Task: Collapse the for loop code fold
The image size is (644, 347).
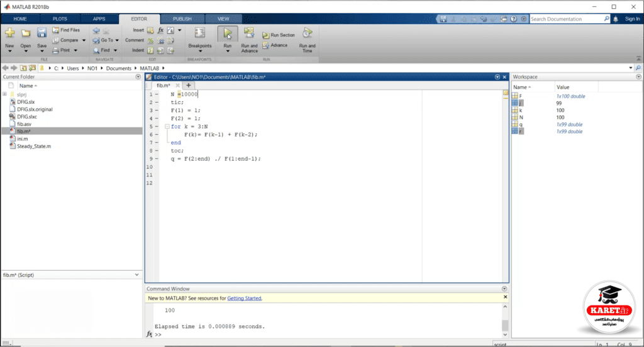Action: click(167, 127)
